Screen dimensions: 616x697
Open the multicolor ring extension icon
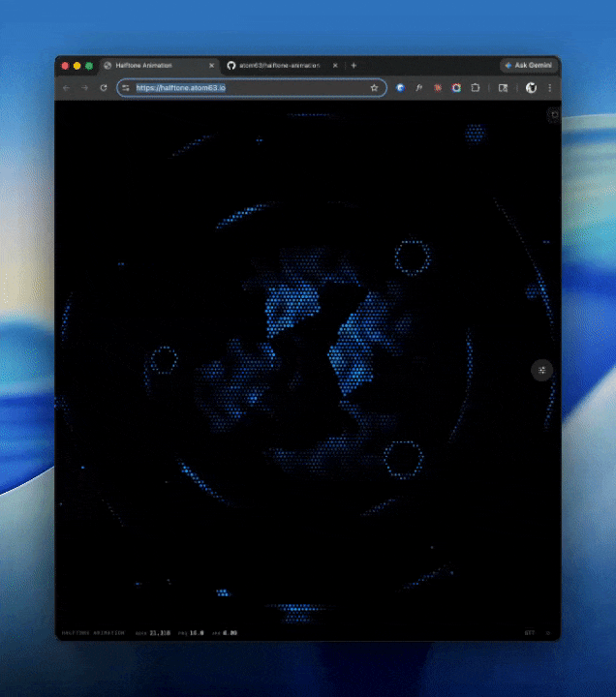[x=456, y=88]
